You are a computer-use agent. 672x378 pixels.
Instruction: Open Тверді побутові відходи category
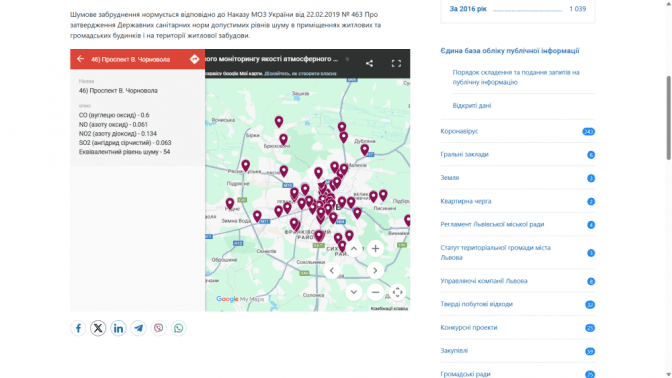pyautogui.click(x=477, y=304)
